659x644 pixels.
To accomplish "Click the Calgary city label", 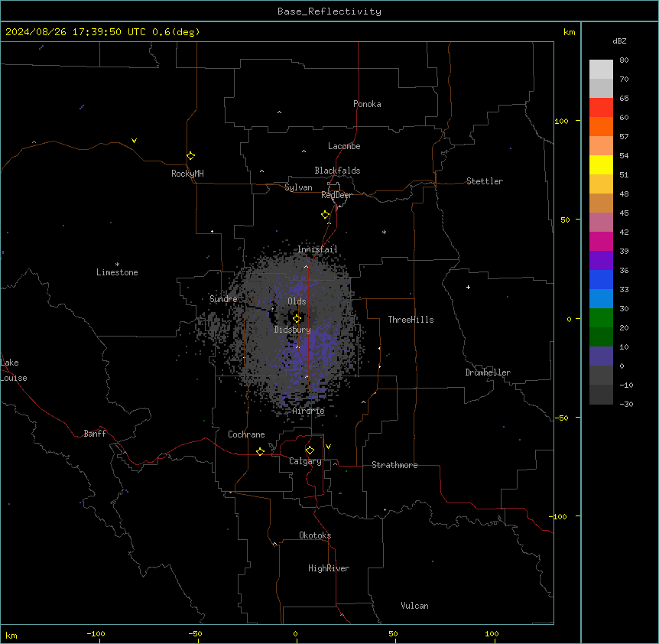I will pos(305,461).
